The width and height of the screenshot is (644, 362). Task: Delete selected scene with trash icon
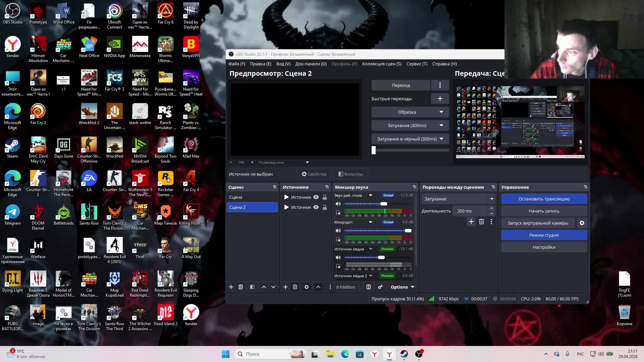tap(240, 287)
